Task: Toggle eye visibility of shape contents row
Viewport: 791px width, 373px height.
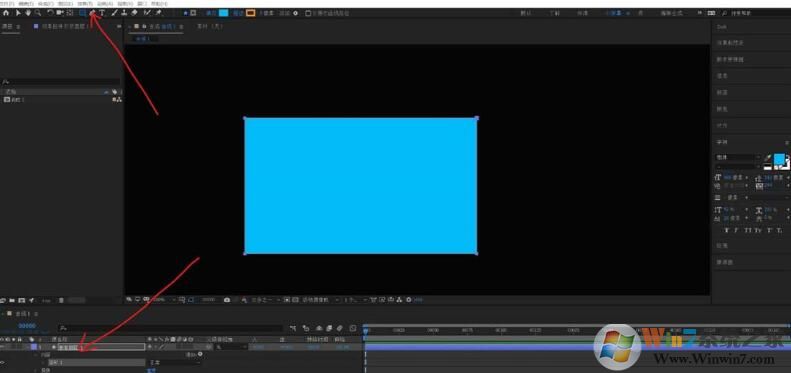Action: [x=3, y=362]
